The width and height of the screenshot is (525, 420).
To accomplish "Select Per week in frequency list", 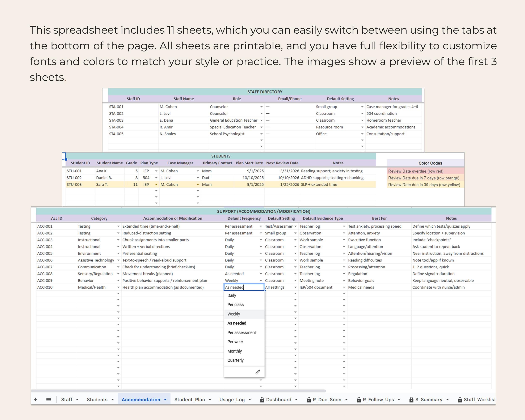I will coord(244,342).
